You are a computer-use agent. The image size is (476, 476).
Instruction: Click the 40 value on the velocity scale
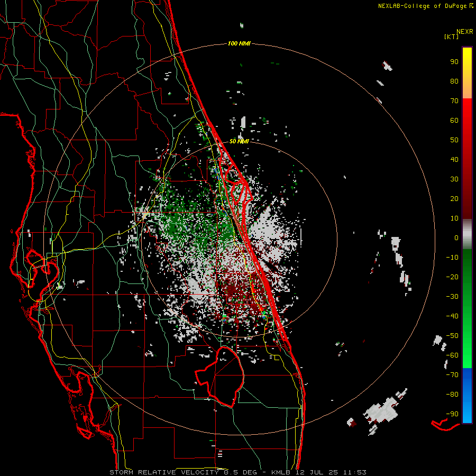(454, 160)
